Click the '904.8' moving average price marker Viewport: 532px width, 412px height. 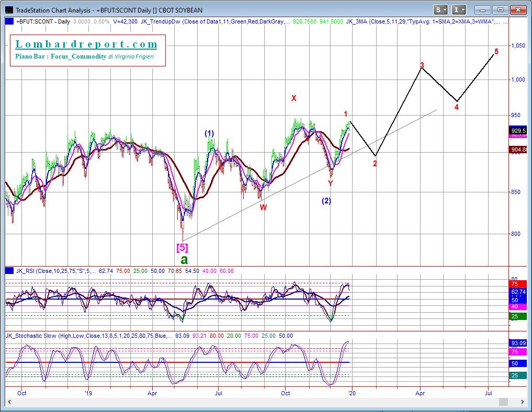(x=518, y=150)
